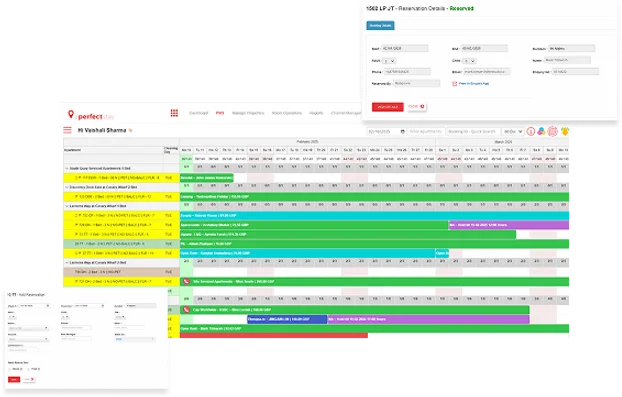
Task: Click Close button in Add Reservation dialog
Action: click(x=29, y=380)
